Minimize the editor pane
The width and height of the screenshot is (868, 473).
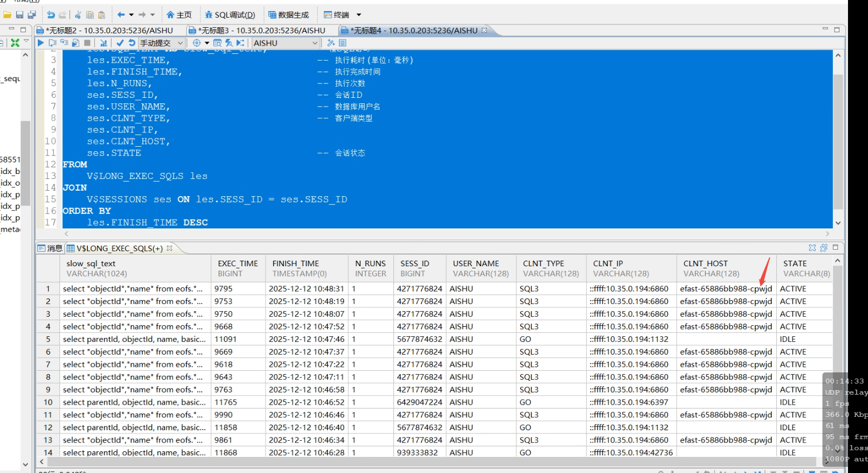point(825,29)
